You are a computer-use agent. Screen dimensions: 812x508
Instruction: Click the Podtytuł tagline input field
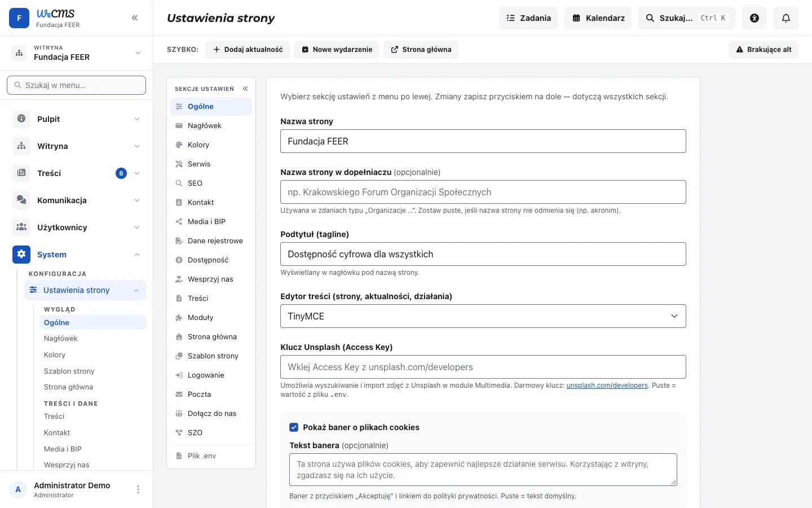pos(483,254)
